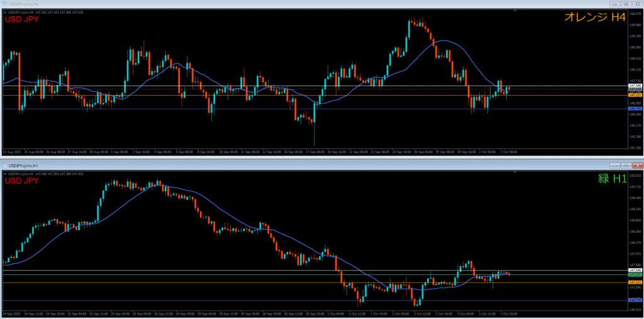Screen dimensions: 644x319
Task: Maximize the USDJPY H1 chart window
Action: point(626,165)
